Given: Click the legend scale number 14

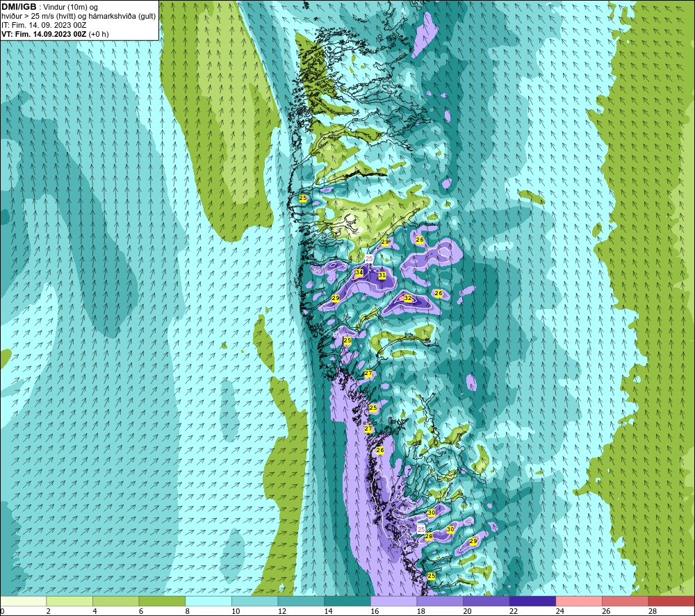Looking at the screenshot, I should point(328,611).
